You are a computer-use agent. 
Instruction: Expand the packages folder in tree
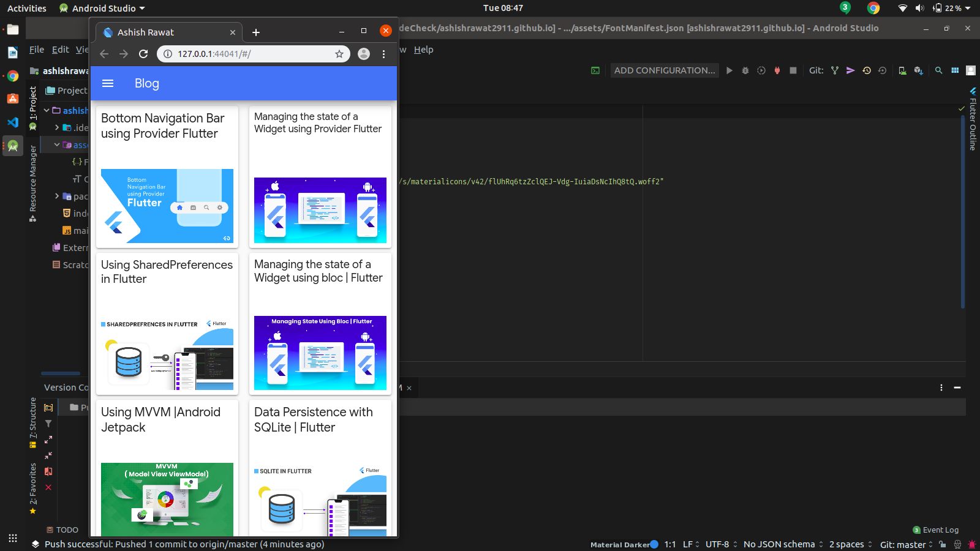tap(57, 197)
